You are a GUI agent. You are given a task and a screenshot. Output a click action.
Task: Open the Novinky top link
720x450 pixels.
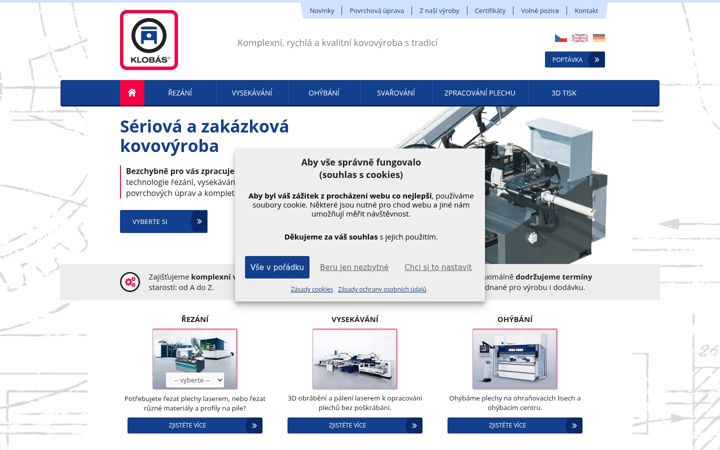(321, 11)
